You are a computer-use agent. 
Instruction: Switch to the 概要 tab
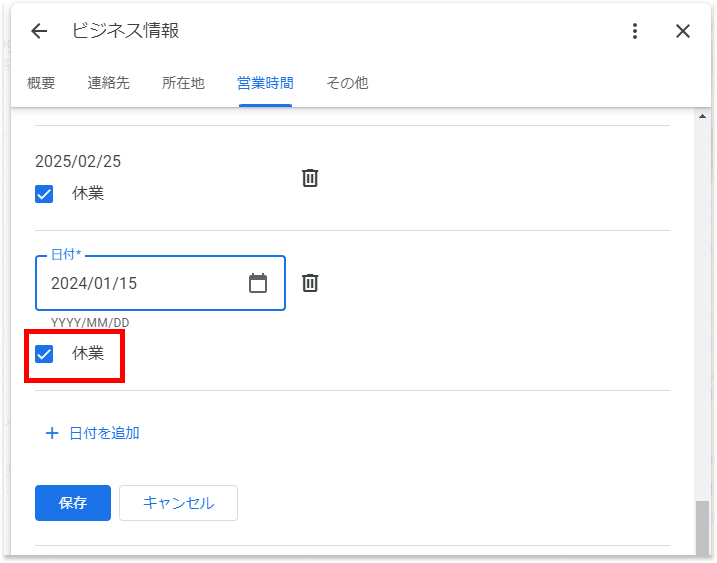[41, 83]
